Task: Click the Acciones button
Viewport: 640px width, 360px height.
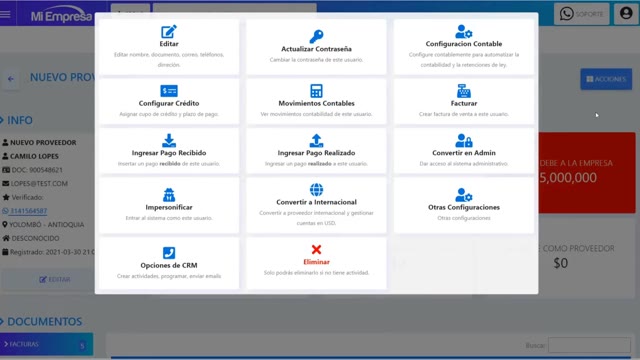Action: click(x=606, y=79)
